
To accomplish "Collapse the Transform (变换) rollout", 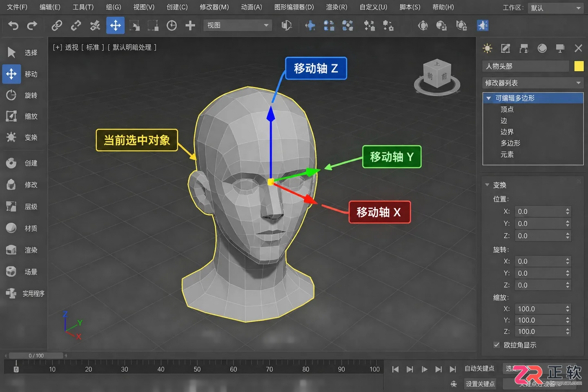I will 487,185.
